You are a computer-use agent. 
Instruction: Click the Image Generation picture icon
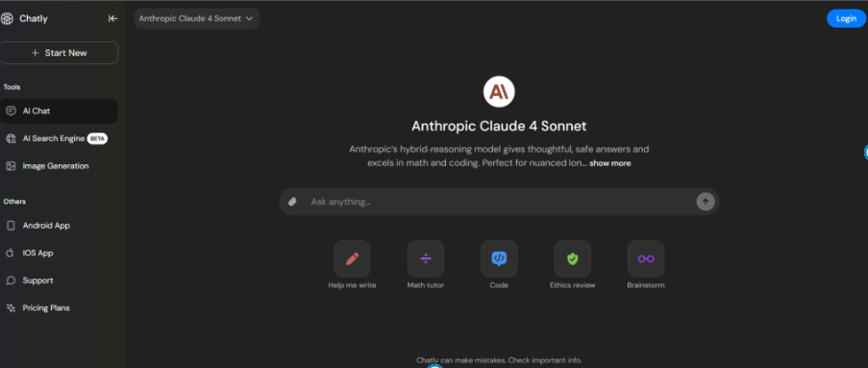11,166
